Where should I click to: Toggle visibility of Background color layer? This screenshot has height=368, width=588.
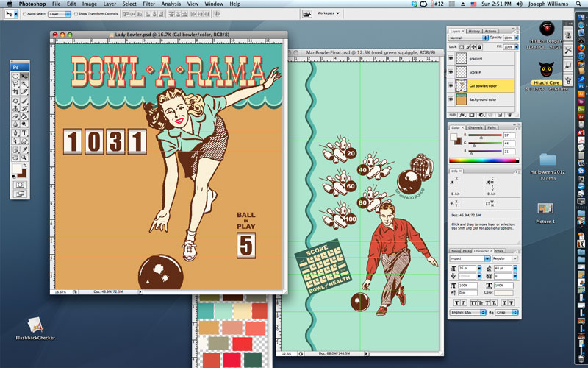[451, 98]
